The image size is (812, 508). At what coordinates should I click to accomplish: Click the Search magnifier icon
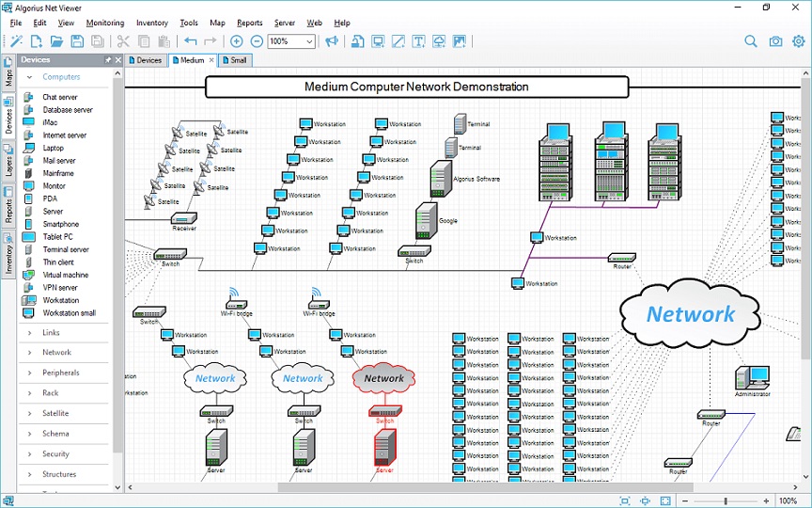(x=751, y=41)
